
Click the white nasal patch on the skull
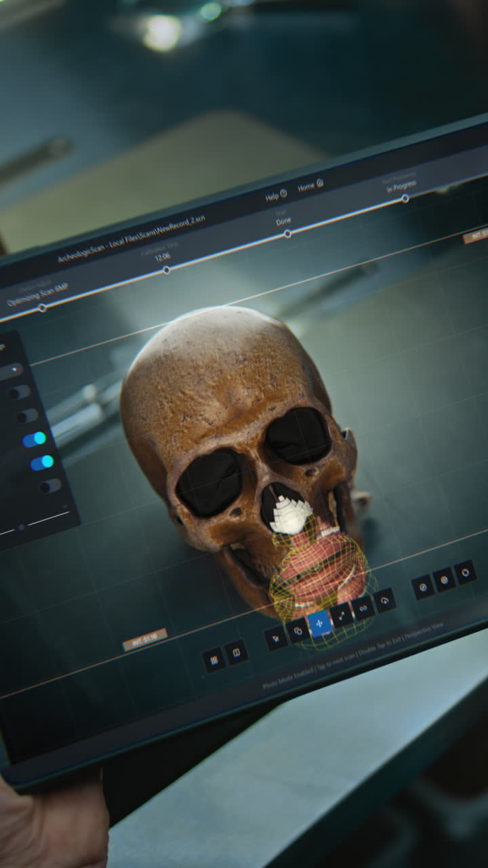tap(291, 515)
